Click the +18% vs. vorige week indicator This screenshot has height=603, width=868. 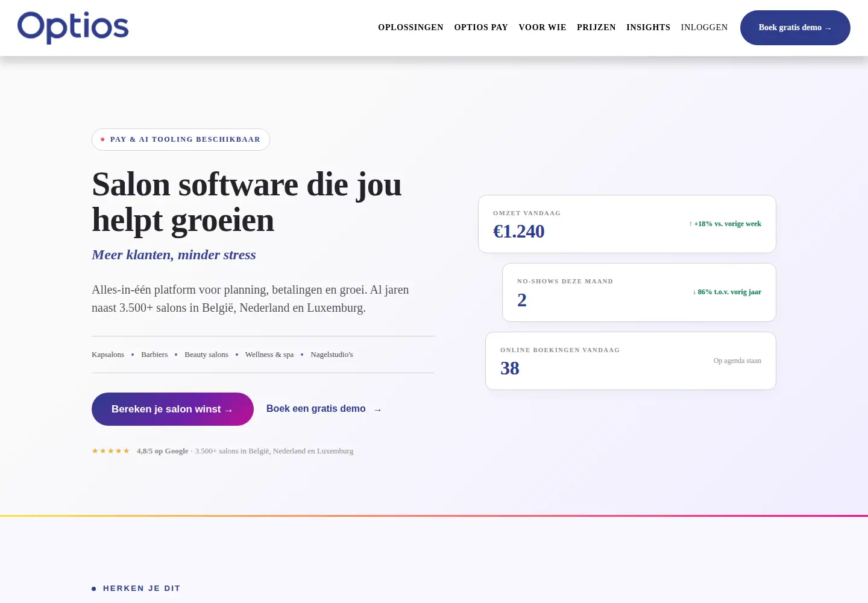725,224
